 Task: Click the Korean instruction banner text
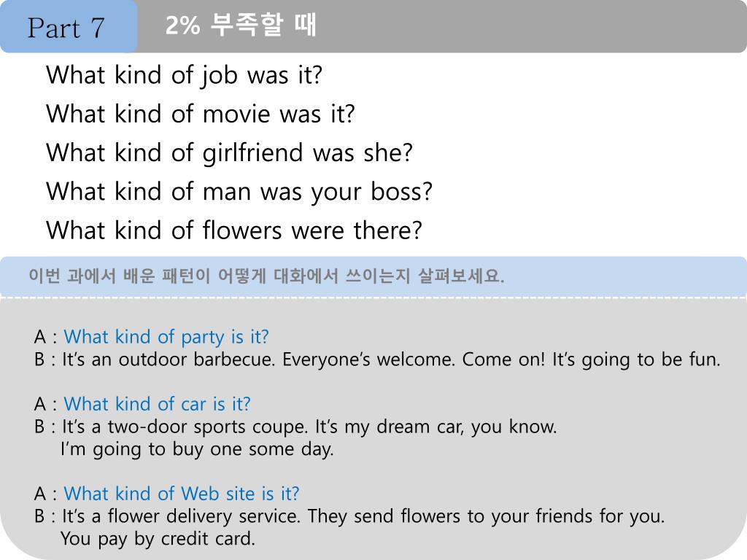[x=266, y=276]
